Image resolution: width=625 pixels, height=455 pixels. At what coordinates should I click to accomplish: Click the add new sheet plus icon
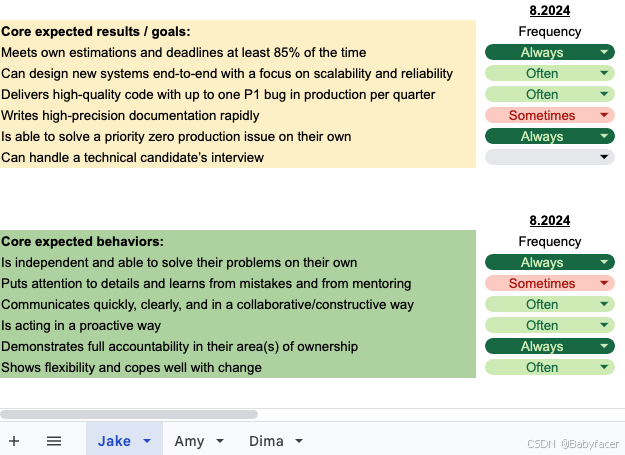click(14, 441)
